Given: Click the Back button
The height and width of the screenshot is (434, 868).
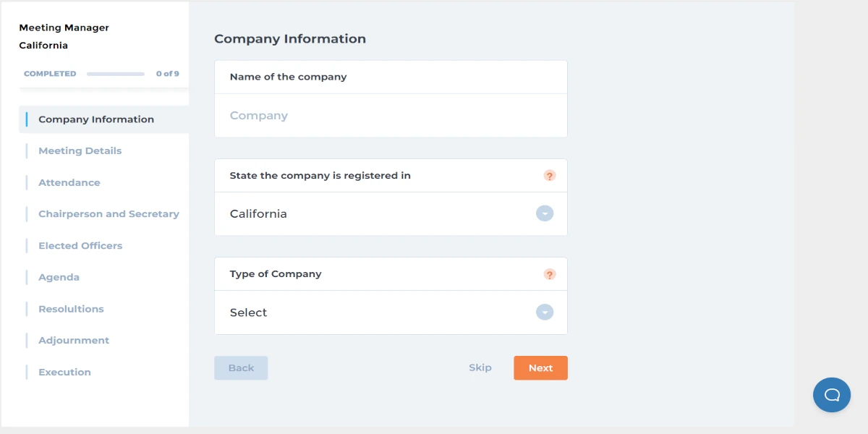Looking at the screenshot, I should 241,368.
